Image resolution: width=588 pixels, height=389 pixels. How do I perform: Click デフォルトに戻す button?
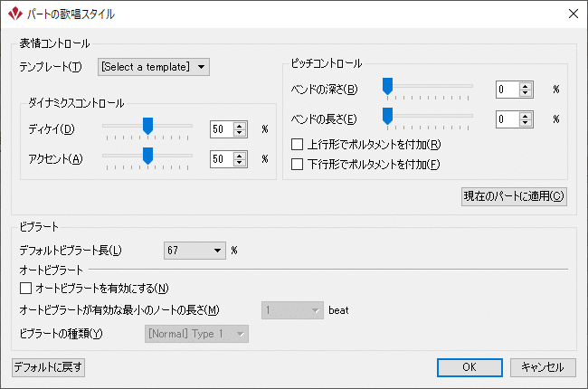pyautogui.click(x=48, y=367)
